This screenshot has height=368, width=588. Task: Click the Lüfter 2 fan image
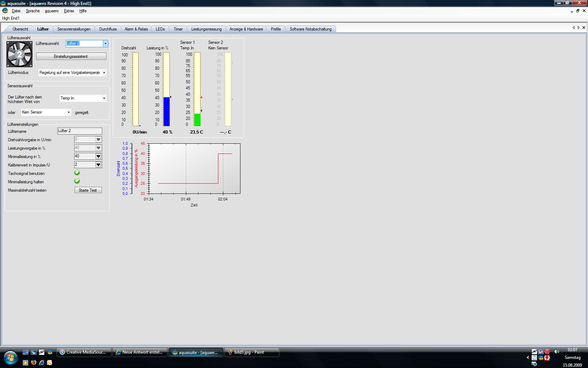(x=19, y=54)
